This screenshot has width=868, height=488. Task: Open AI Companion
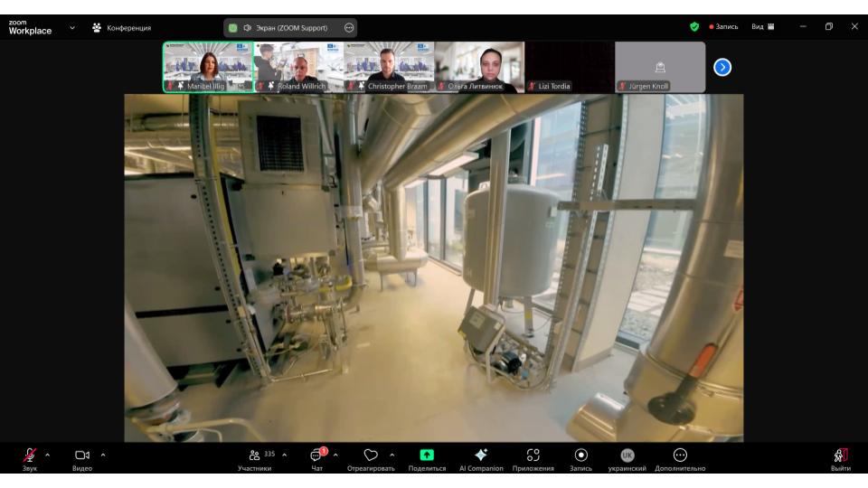click(x=480, y=455)
